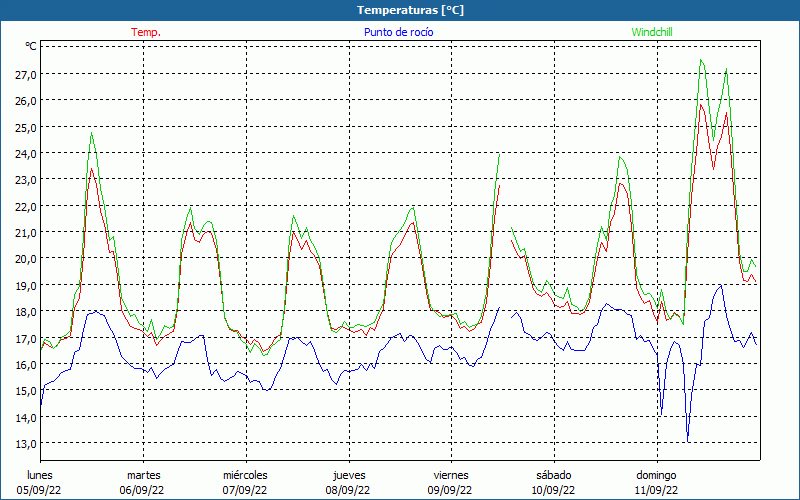Click the 09/09/22 date label
800x500 pixels.
450,490
